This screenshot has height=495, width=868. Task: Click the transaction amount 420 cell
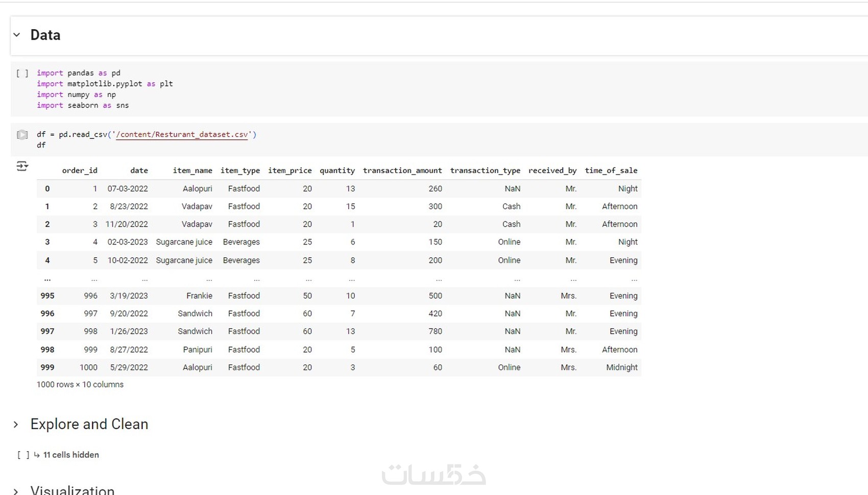pos(436,313)
